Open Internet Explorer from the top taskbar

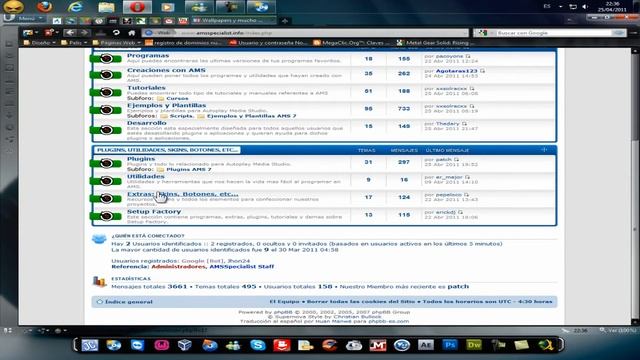76,7
